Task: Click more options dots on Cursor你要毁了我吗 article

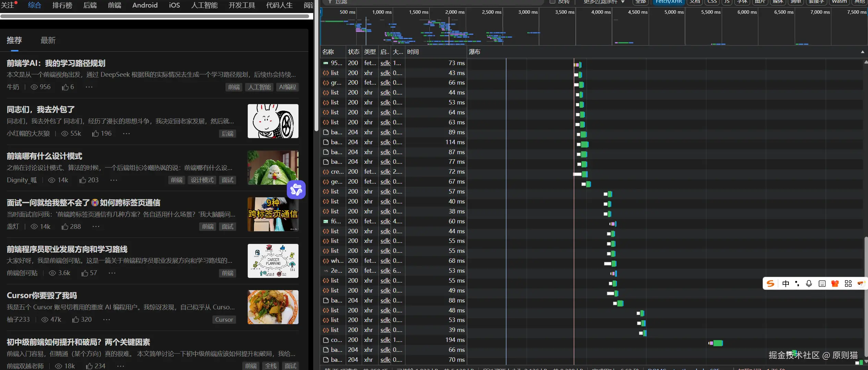Action: click(107, 320)
